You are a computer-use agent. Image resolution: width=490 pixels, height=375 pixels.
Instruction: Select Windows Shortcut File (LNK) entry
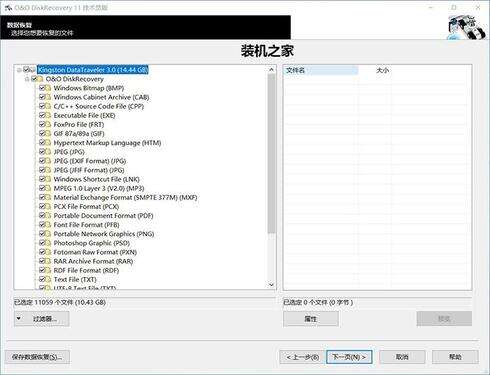pyautogui.click(x=96, y=179)
